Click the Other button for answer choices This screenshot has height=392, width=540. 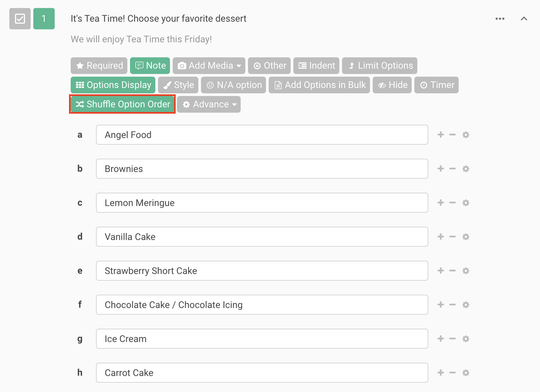269,66
